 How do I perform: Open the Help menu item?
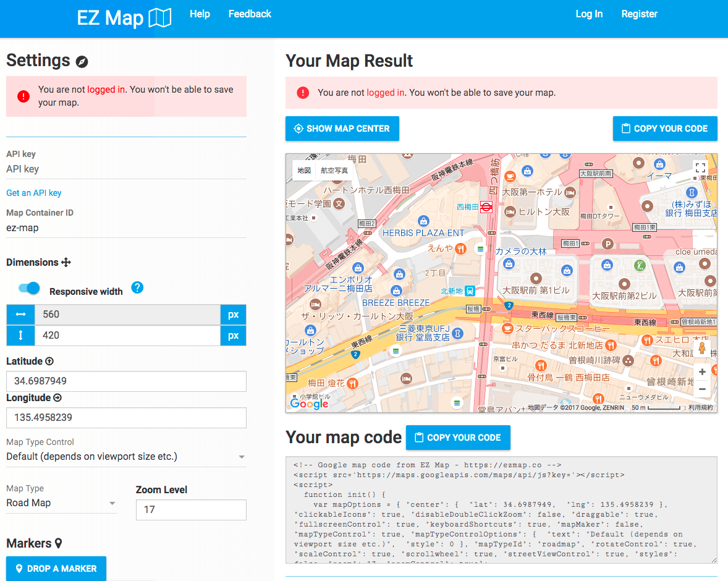coord(200,14)
